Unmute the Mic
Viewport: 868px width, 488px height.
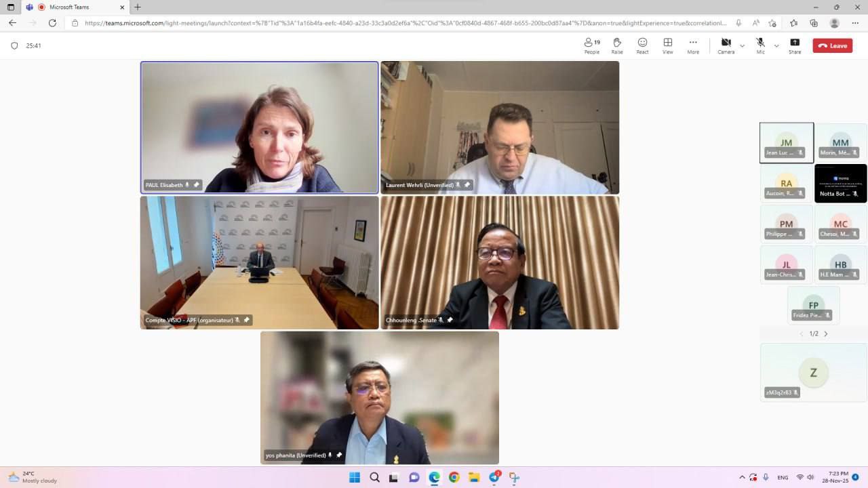coord(760,45)
